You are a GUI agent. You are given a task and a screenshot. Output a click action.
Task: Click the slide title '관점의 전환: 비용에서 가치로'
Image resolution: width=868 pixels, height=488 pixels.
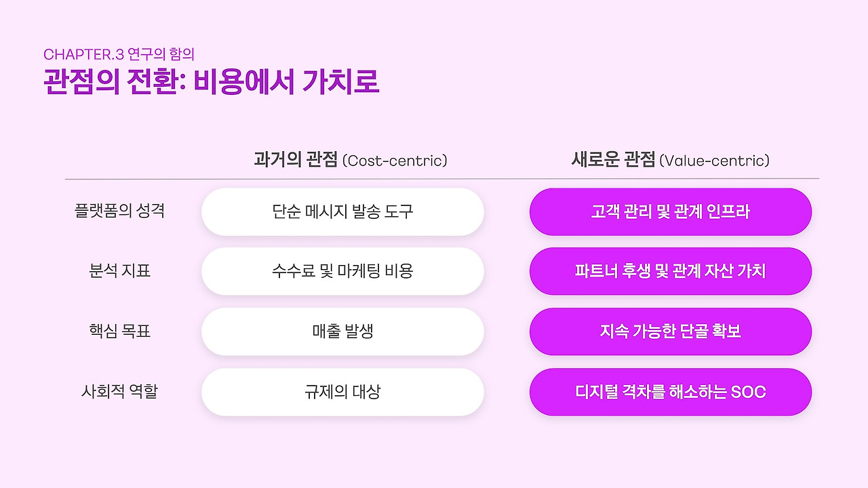click(x=212, y=81)
